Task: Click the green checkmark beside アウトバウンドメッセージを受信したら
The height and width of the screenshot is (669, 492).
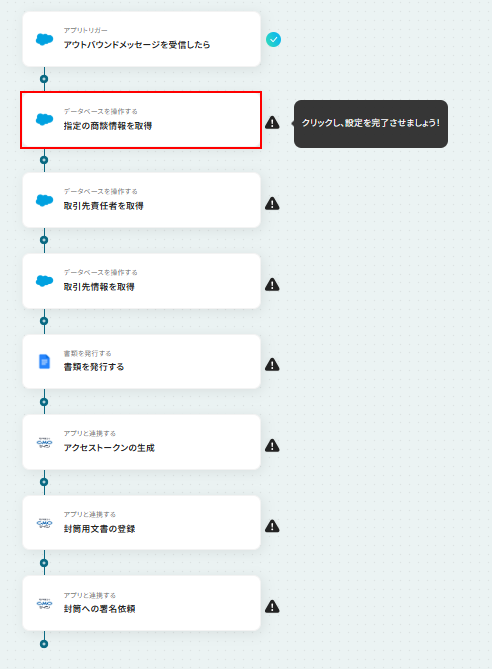Action: [274, 40]
